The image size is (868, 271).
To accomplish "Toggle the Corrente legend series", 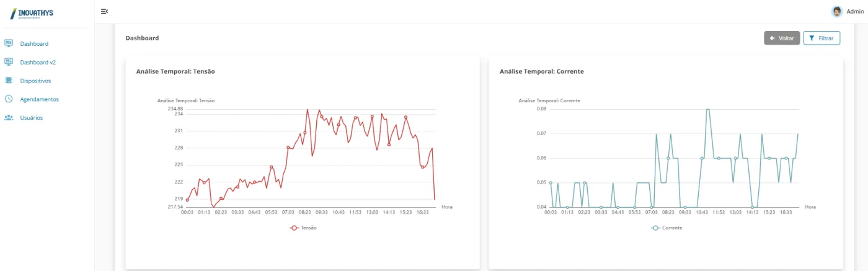I will (x=666, y=228).
